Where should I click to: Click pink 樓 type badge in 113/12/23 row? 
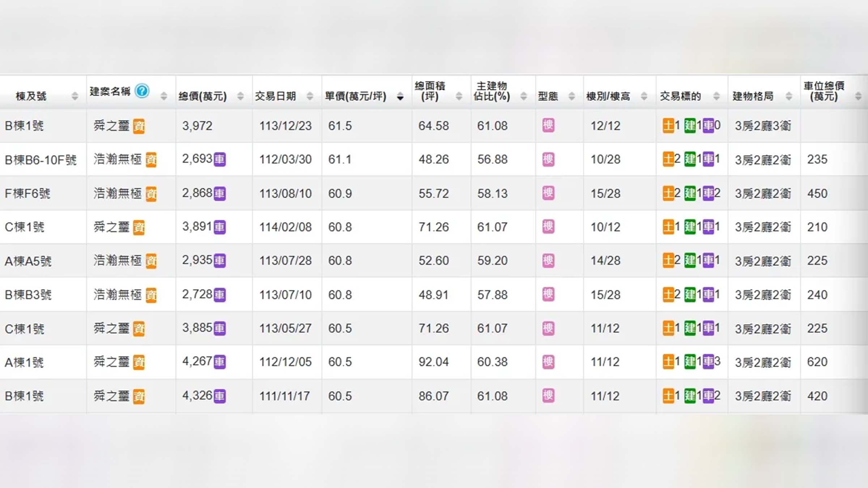(x=548, y=125)
